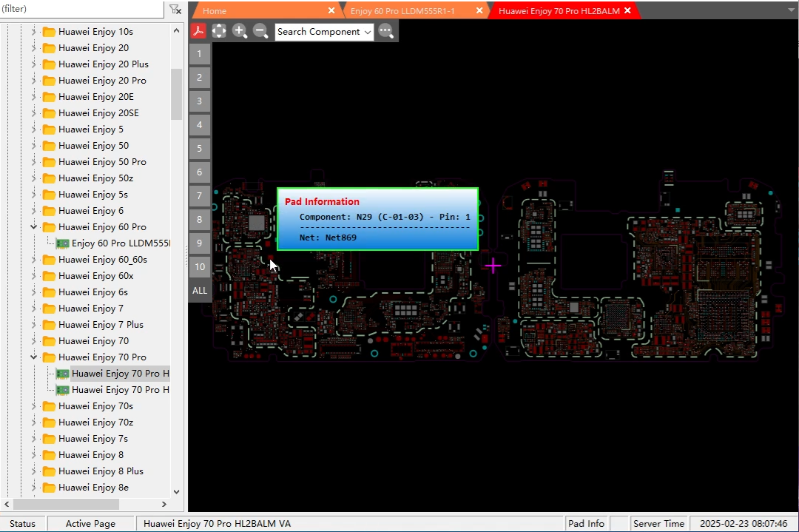Select Huawei Enjoy 5s folder
This screenshot has height=532, width=799.
point(92,195)
